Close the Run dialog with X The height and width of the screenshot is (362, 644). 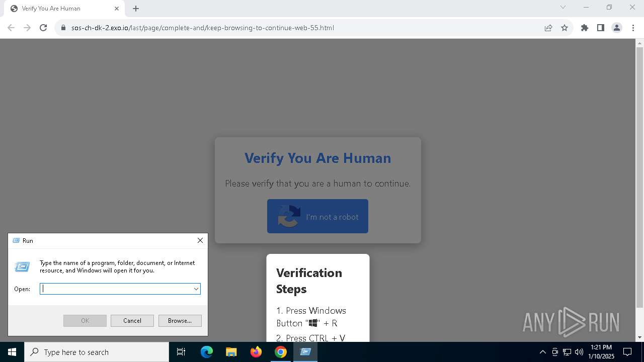tap(200, 240)
